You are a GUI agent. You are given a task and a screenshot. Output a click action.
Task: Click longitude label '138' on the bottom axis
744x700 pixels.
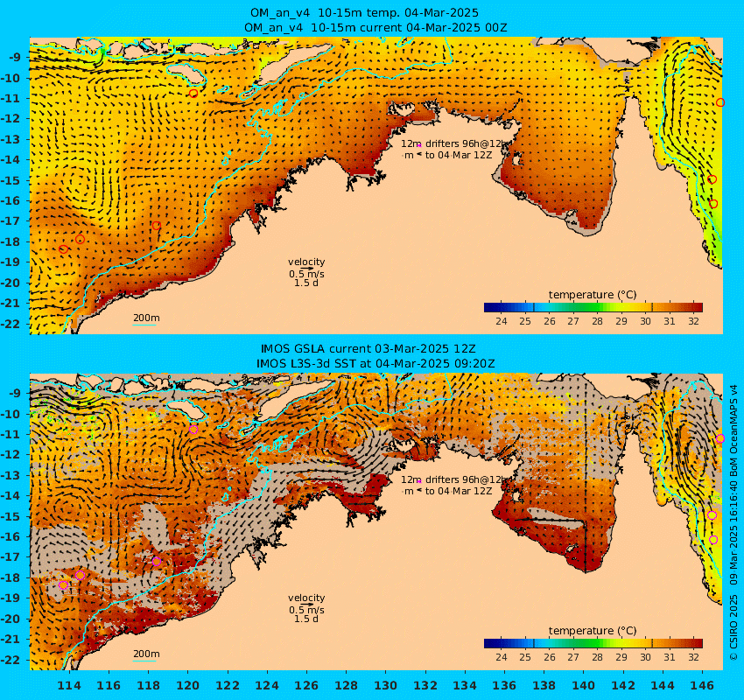(x=544, y=686)
